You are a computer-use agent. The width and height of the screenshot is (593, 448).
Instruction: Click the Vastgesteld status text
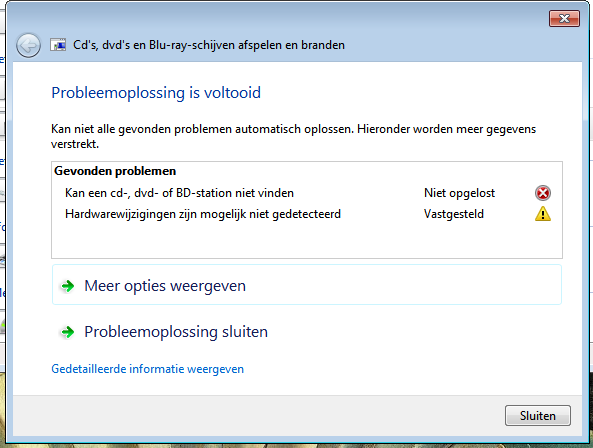coord(453,214)
